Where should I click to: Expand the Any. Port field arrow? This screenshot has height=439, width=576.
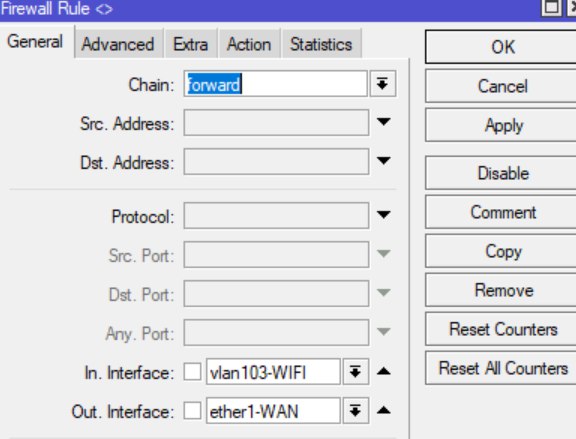tap(384, 331)
